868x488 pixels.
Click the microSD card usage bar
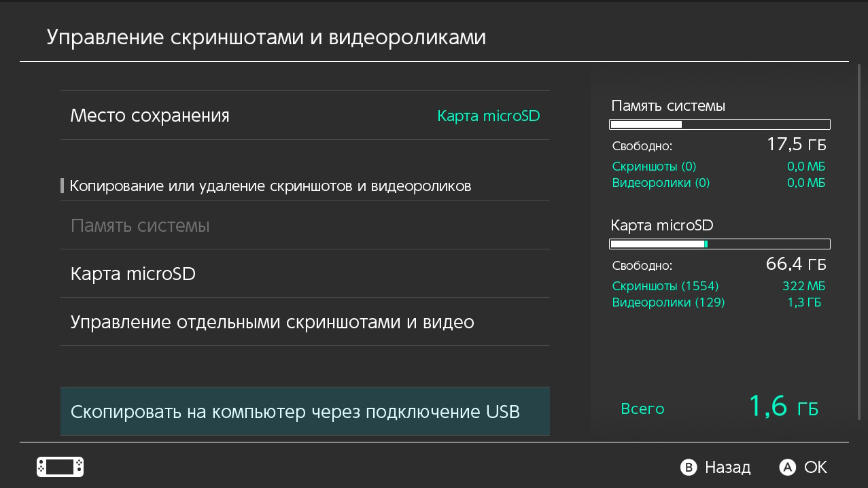tap(720, 243)
